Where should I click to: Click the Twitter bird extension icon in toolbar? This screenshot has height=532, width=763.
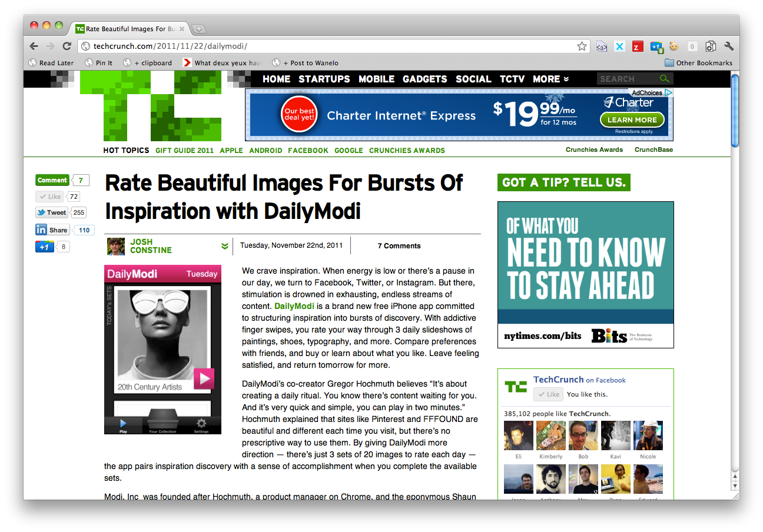tap(619, 46)
